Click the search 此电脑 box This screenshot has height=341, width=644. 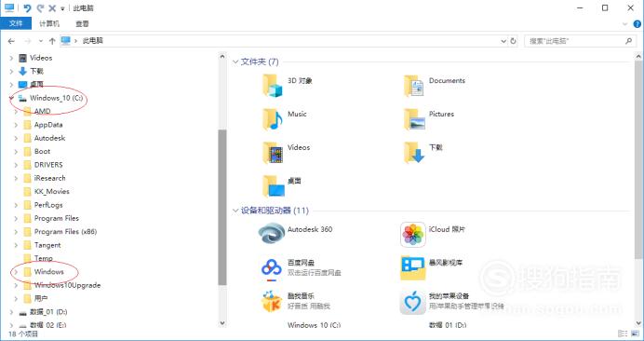pos(580,41)
